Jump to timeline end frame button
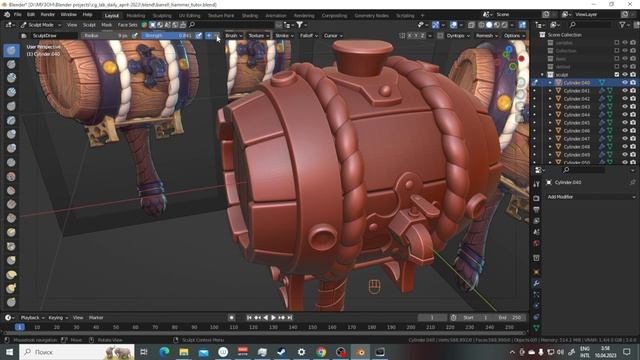 coord(290,318)
